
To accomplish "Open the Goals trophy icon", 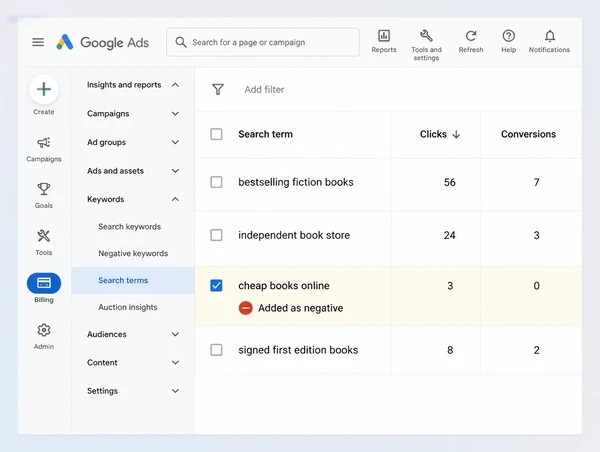I will point(44,189).
